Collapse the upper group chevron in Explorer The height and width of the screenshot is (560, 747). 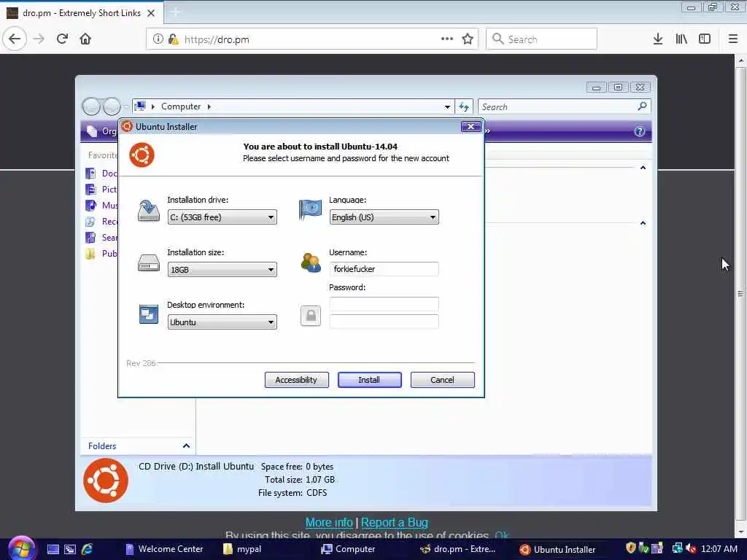click(x=643, y=168)
